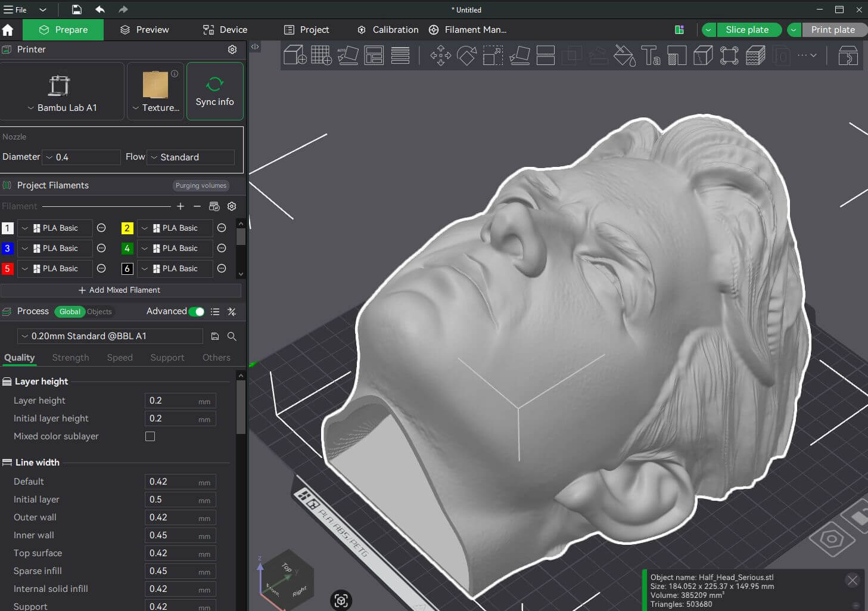Collapse the sidebar with the arrow toggle

255,46
